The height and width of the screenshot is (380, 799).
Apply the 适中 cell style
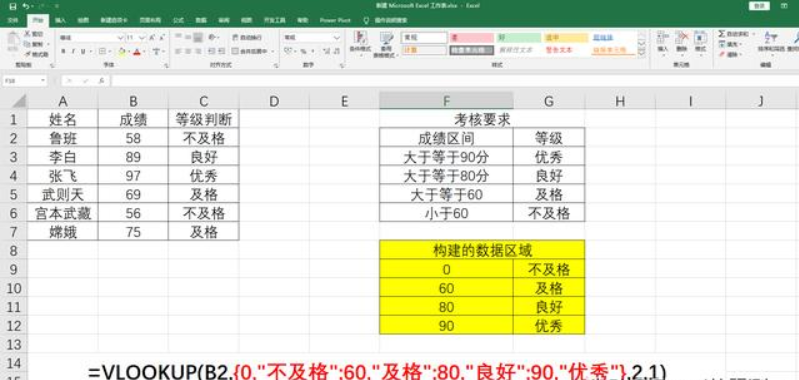pos(566,38)
